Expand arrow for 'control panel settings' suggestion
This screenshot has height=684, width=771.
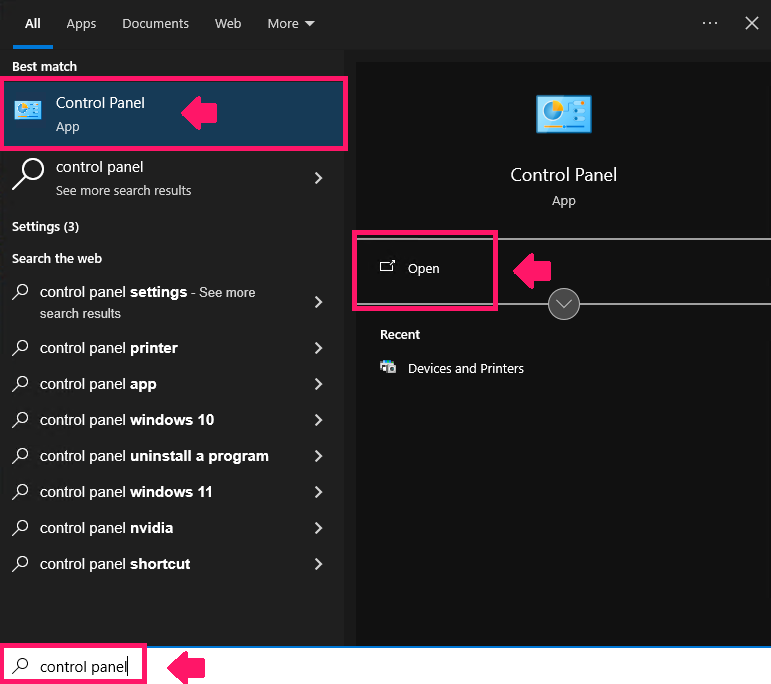(x=318, y=302)
